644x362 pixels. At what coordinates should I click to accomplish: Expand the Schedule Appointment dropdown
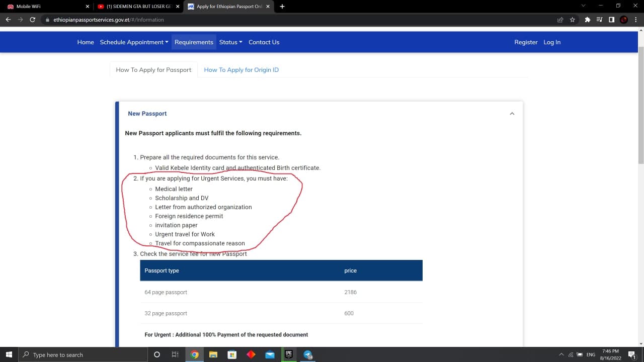point(134,42)
